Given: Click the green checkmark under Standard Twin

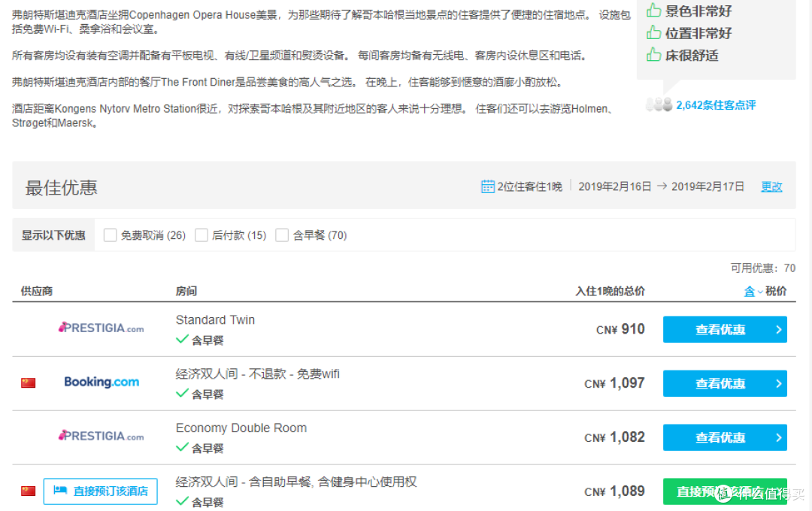Looking at the screenshot, I should pyautogui.click(x=182, y=339).
